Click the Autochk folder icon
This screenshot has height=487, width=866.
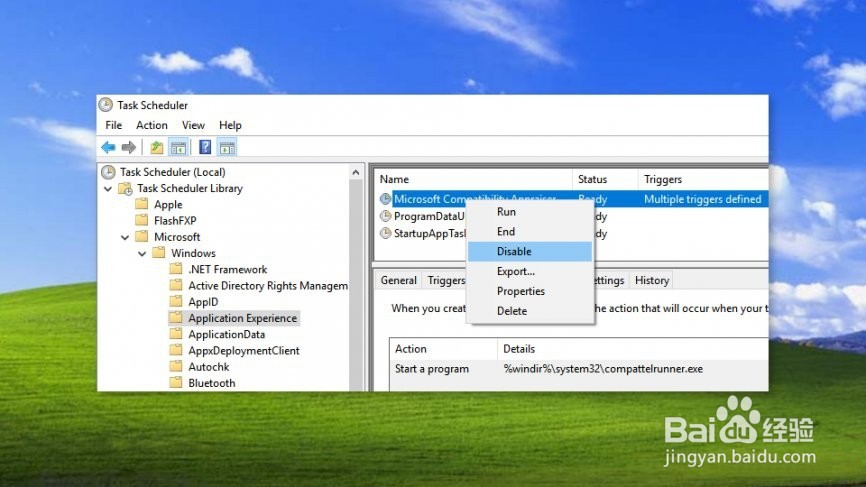tap(176, 366)
